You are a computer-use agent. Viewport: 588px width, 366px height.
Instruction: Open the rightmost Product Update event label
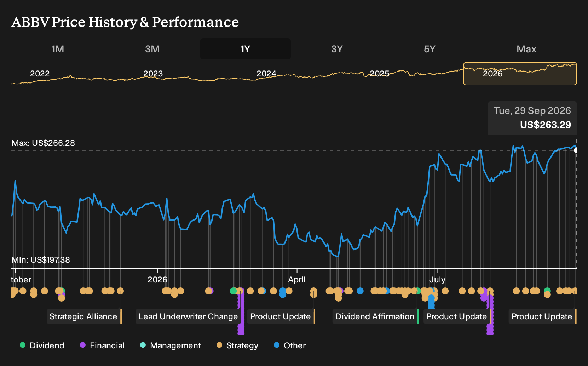click(543, 316)
